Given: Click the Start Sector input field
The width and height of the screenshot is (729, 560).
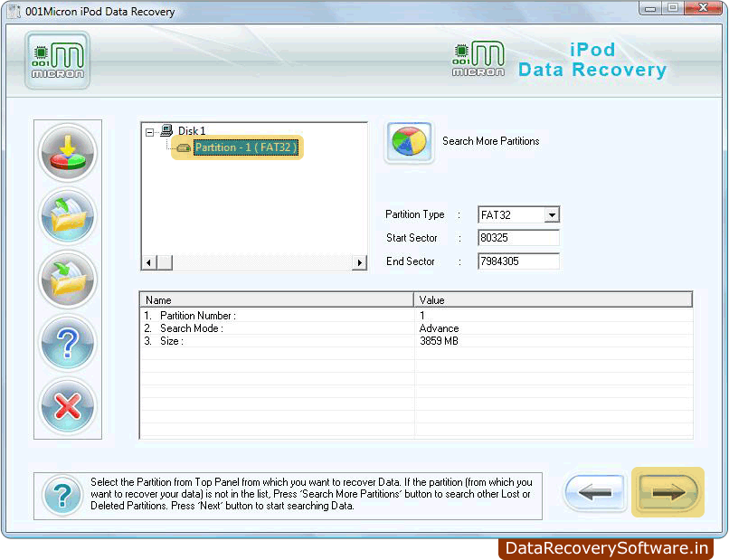Looking at the screenshot, I should click(518, 238).
